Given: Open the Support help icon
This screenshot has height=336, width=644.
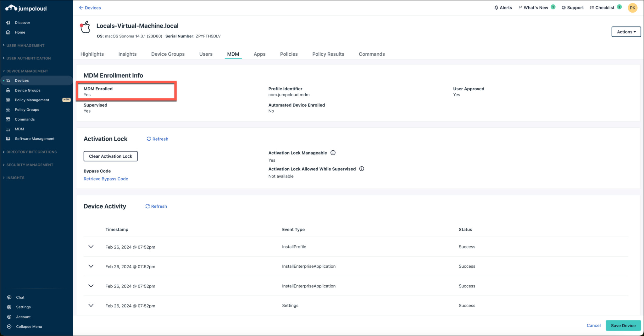Looking at the screenshot, I should click(563, 7).
